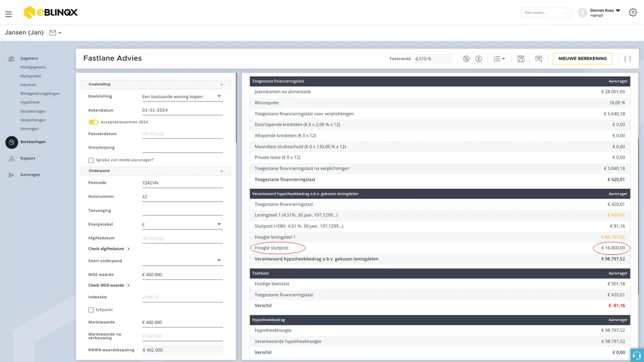
Task: Open the mail dropdown next to Jansen (Jan)
Action: click(x=55, y=33)
